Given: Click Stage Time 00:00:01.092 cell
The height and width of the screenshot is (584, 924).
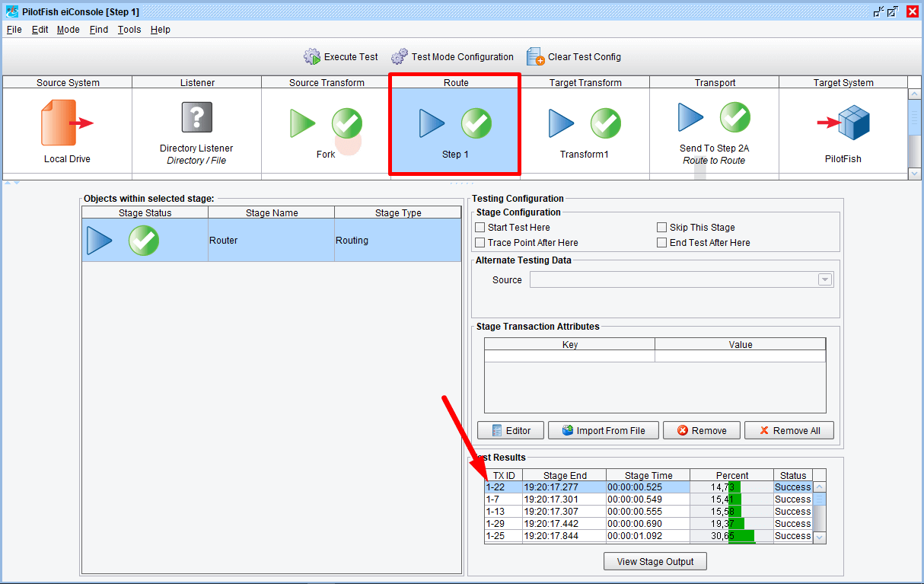Looking at the screenshot, I should [648, 536].
